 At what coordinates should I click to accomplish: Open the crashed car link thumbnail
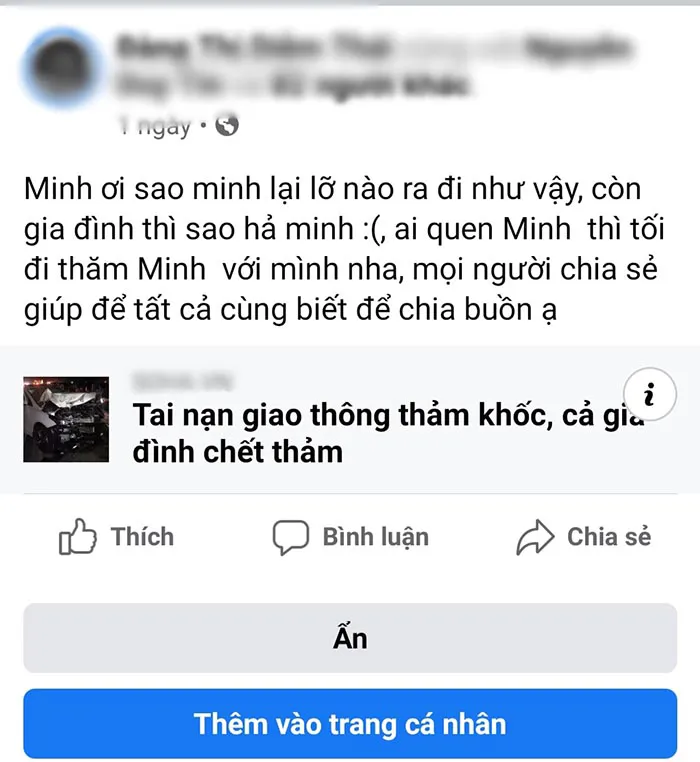66,419
